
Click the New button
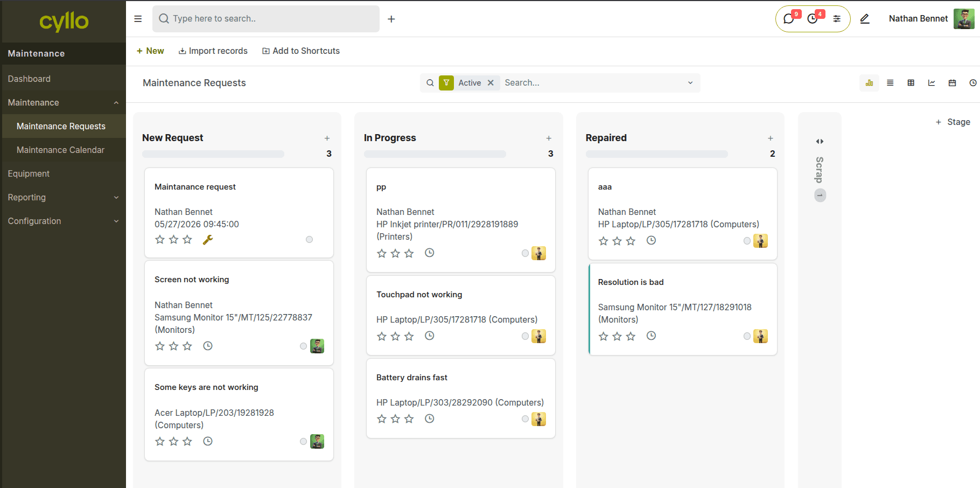coord(150,51)
